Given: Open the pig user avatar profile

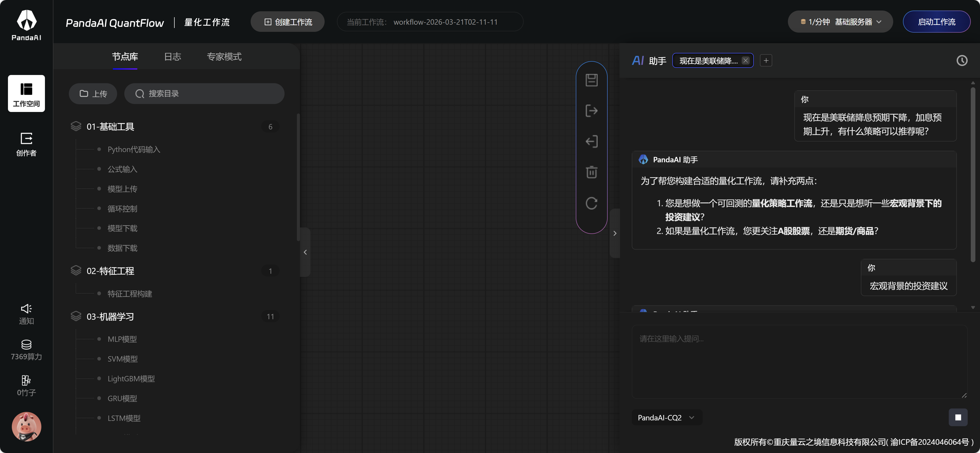Looking at the screenshot, I should click(26, 427).
